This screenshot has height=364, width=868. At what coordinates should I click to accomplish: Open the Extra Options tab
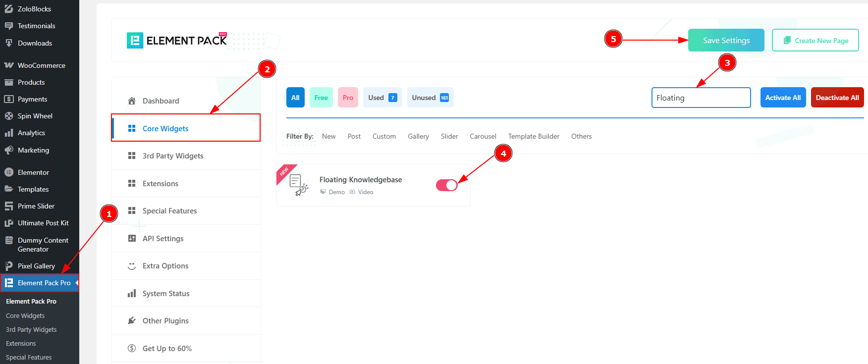(186, 265)
